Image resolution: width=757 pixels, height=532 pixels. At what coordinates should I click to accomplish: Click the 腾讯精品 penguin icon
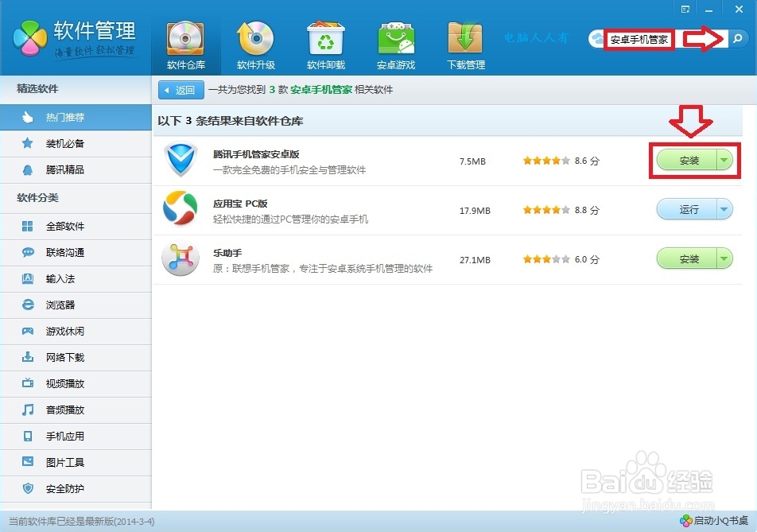click(28, 170)
